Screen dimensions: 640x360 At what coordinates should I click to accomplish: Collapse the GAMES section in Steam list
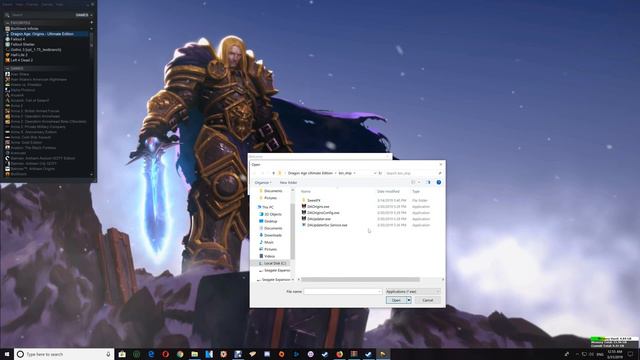7,68
